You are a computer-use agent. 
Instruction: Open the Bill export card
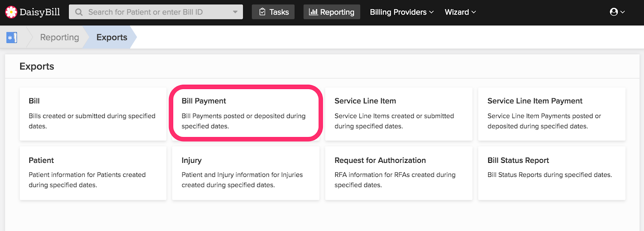[93, 114]
